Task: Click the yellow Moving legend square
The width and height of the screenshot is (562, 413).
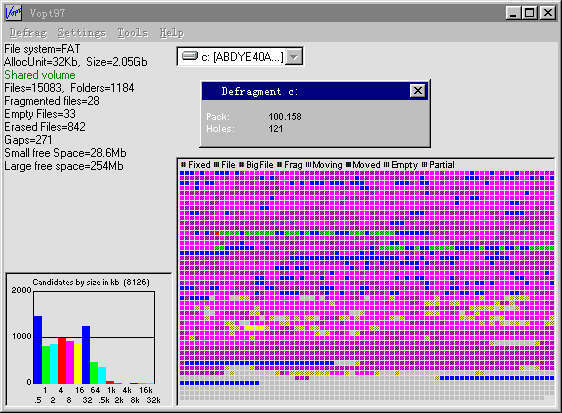Action: pyautogui.click(x=309, y=165)
